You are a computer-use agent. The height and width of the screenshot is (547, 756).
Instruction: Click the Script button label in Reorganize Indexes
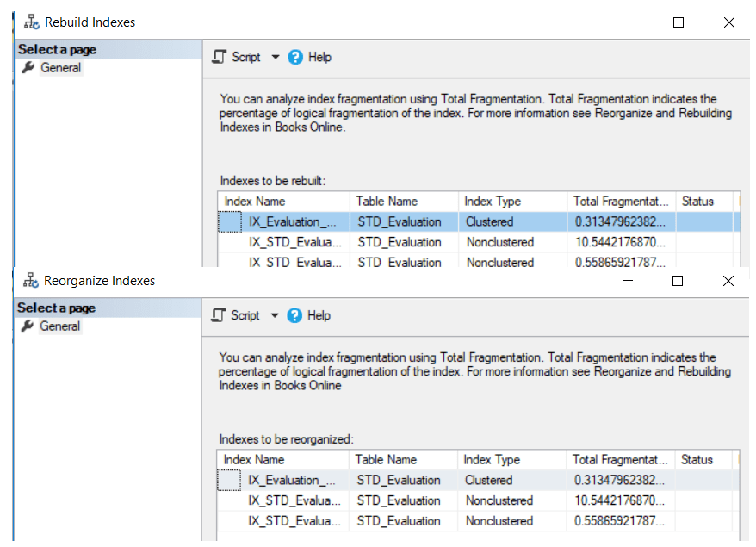click(245, 315)
